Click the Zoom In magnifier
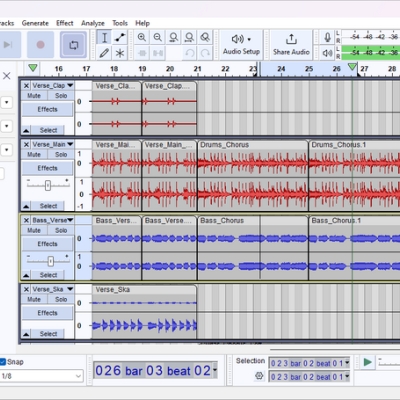 (x=142, y=37)
